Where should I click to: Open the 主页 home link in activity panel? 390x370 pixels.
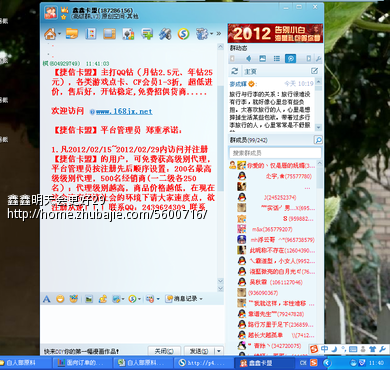250,71
